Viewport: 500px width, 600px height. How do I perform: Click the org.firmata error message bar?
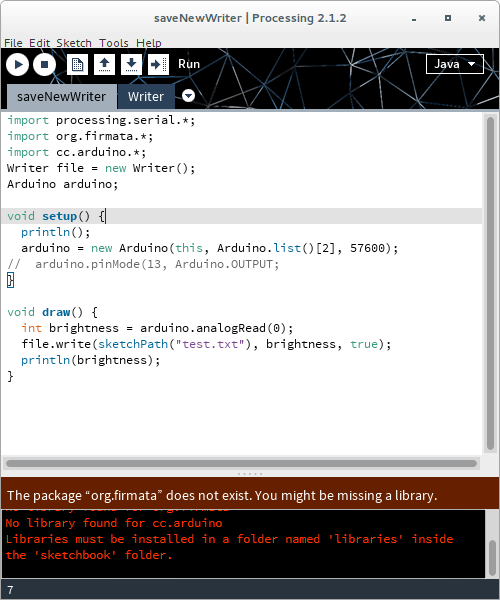(x=250, y=495)
